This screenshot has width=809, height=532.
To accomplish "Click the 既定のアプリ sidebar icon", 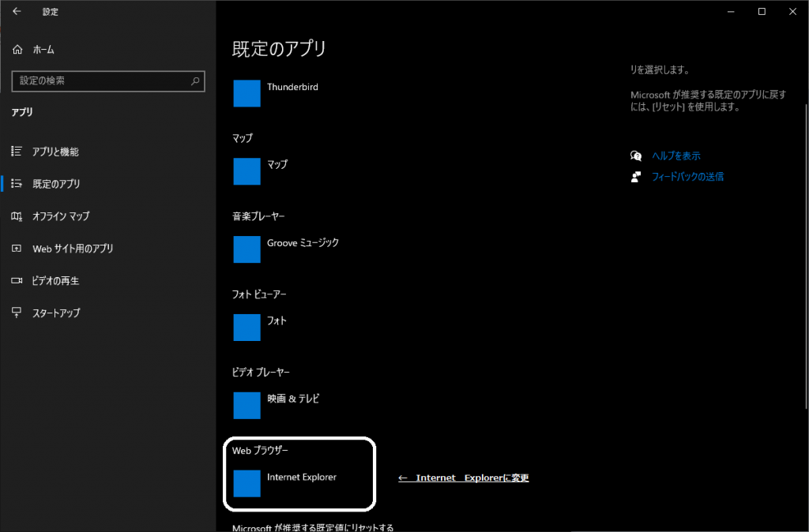I will (x=17, y=184).
